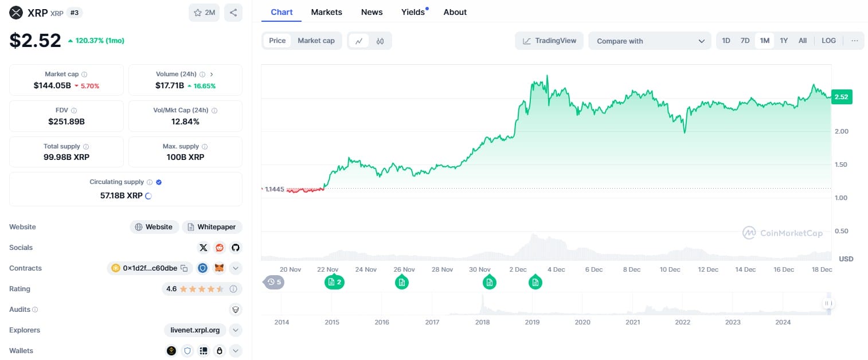
Task: Open the more chart options ellipsis
Action: [x=855, y=41]
